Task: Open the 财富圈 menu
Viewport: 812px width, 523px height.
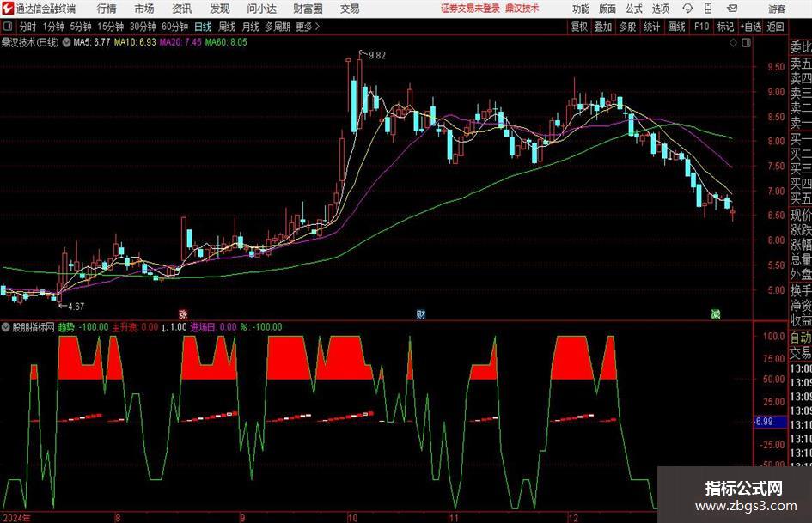Action: click(x=308, y=9)
